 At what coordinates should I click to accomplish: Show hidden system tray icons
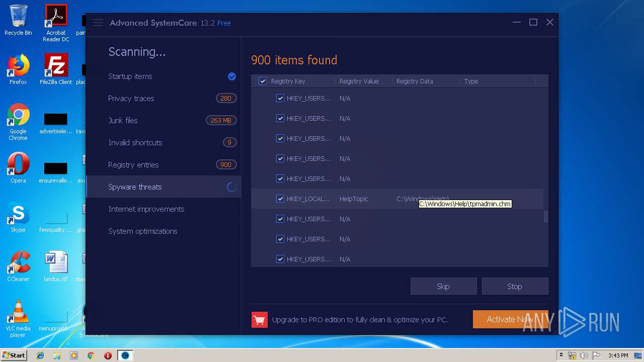(x=561, y=355)
